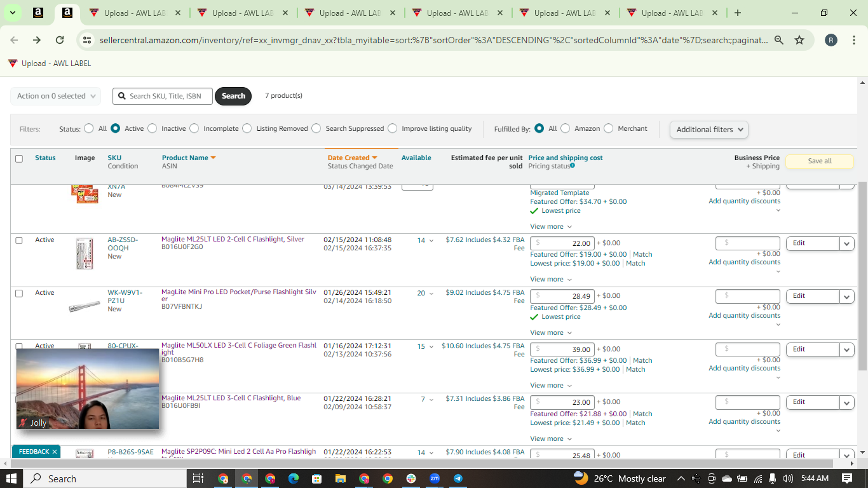Open the MagLite Mini Pro product image
Viewport: 868px width, 488px height.
pyautogui.click(x=85, y=307)
